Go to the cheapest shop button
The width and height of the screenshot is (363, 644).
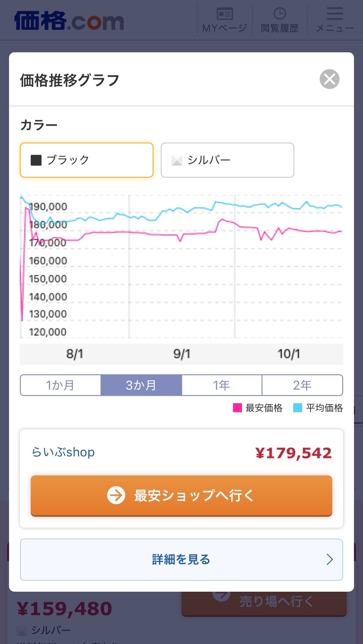pyautogui.click(x=181, y=495)
